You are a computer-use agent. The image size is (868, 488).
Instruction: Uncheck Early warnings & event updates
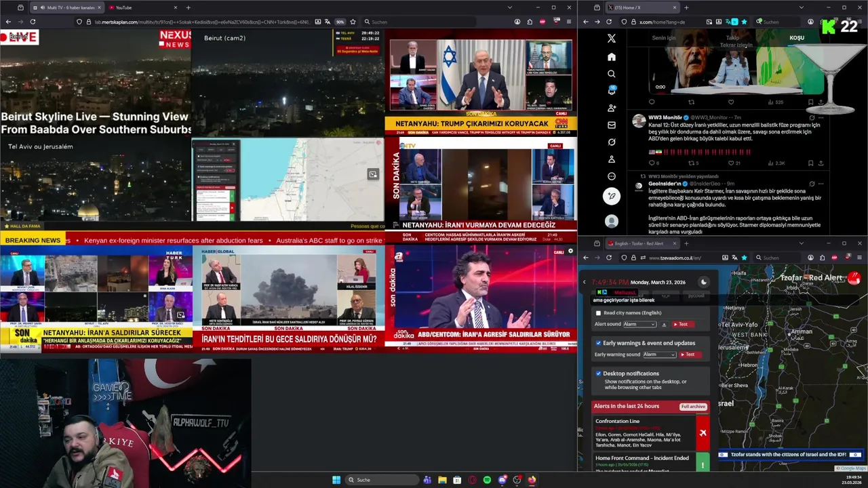coord(598,343)
